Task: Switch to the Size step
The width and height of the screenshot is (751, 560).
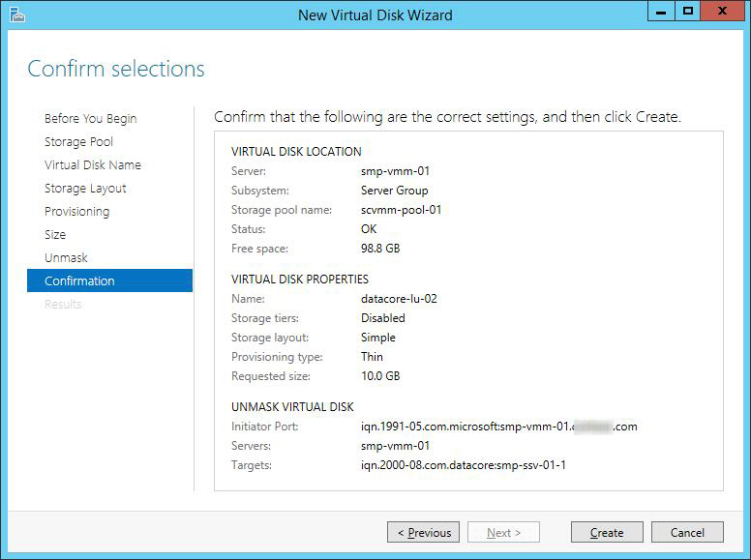Action: point(55,234)
